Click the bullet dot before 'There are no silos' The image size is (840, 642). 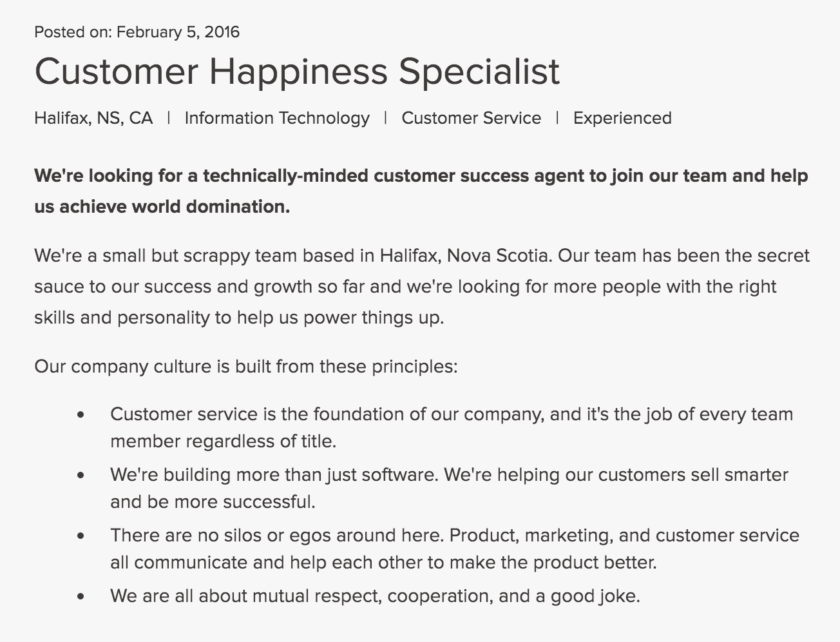coord(81,536)
